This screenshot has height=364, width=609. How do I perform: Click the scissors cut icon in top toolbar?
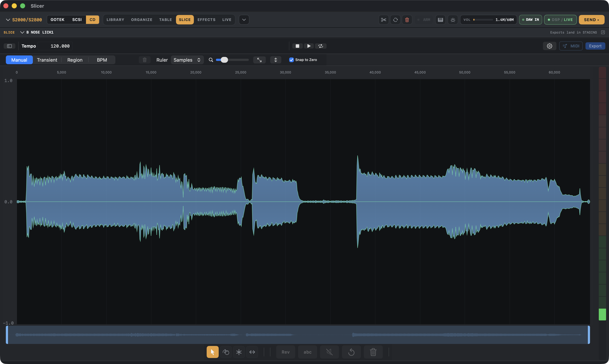(x=383, y=20)
